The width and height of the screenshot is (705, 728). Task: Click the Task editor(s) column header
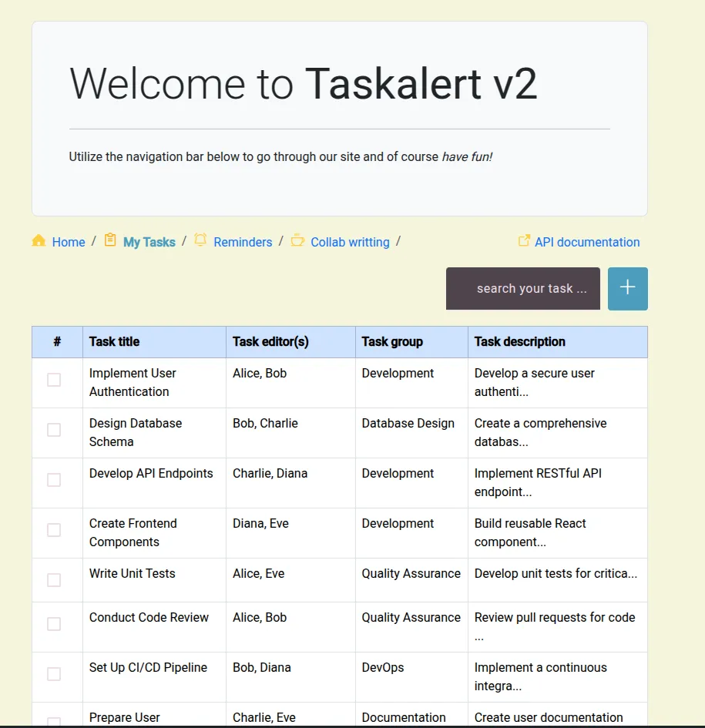click(x=290, y=342)
